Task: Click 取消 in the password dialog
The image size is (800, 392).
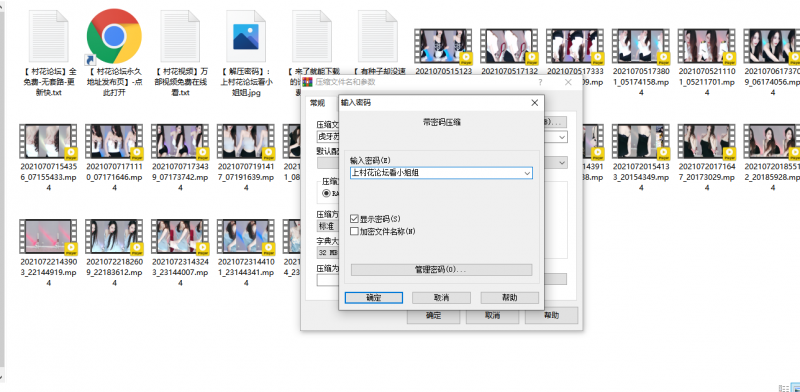Action: 441,298
